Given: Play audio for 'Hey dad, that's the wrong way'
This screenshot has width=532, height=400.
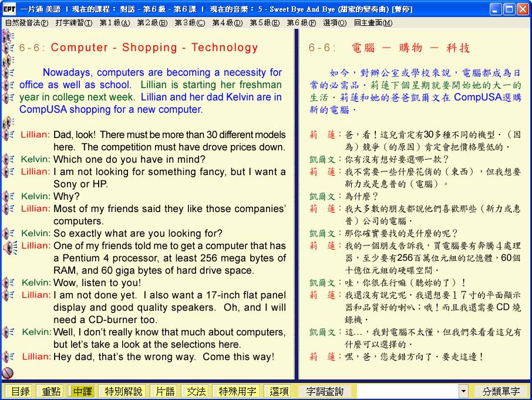Looking at the screenshot, I should (8, 357).
